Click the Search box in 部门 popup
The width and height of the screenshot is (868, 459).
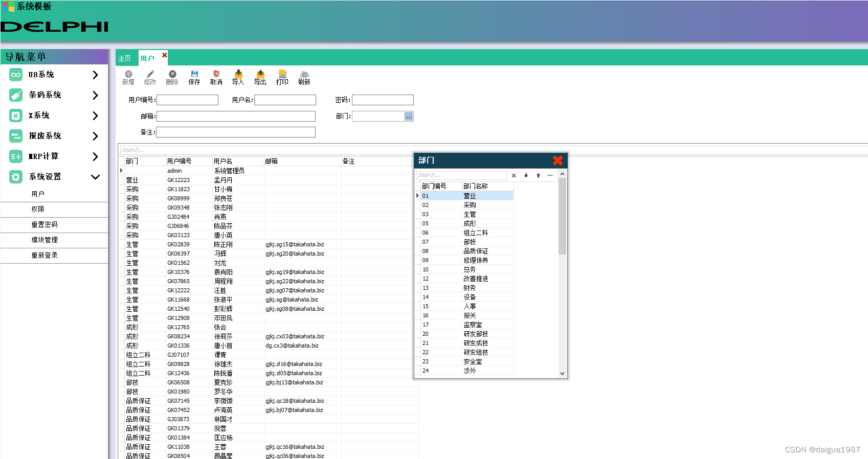(462, 175)
